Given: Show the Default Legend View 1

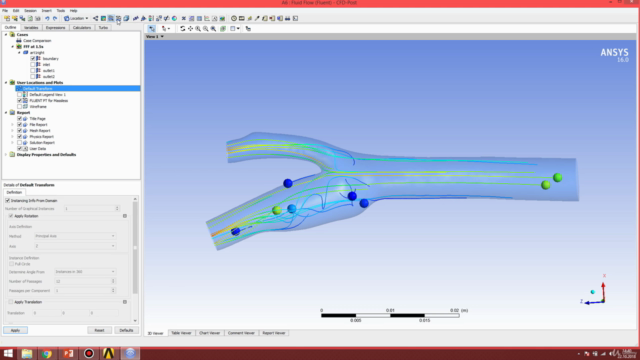Looking at the screenshot, I should pyautogui.click(x=19, y=94).
